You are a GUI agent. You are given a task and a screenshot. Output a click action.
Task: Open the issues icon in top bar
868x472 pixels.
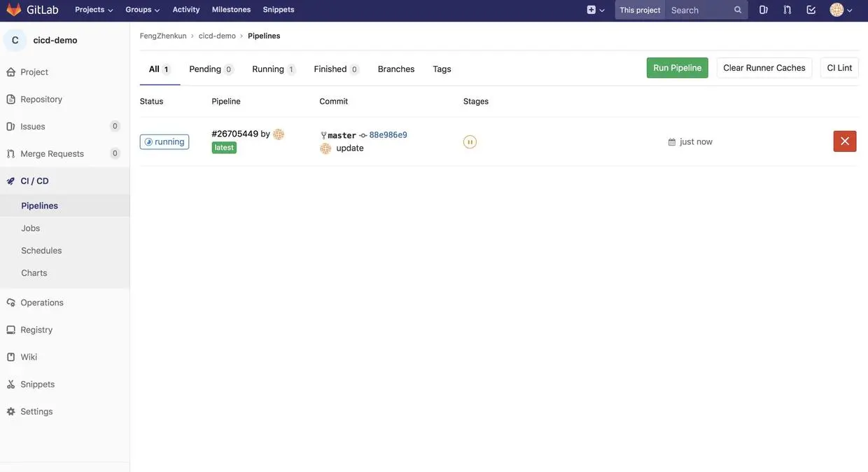[x=764, y=10]
